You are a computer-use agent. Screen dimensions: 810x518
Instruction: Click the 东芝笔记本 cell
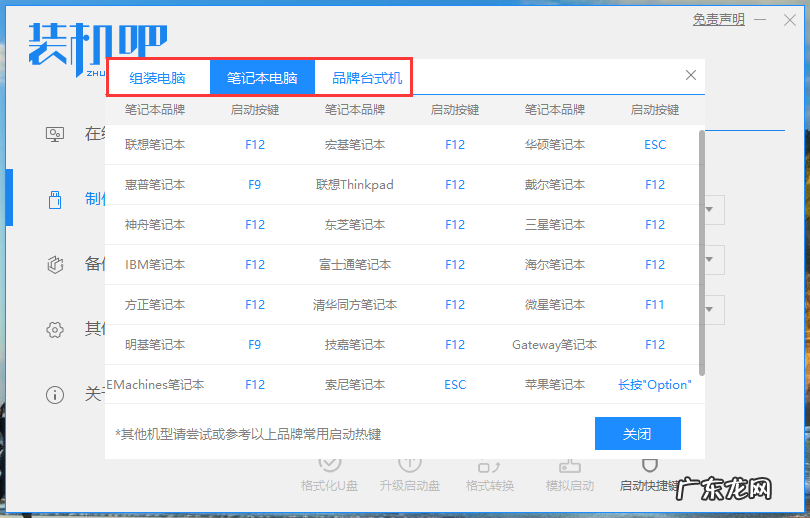point(355,225)
